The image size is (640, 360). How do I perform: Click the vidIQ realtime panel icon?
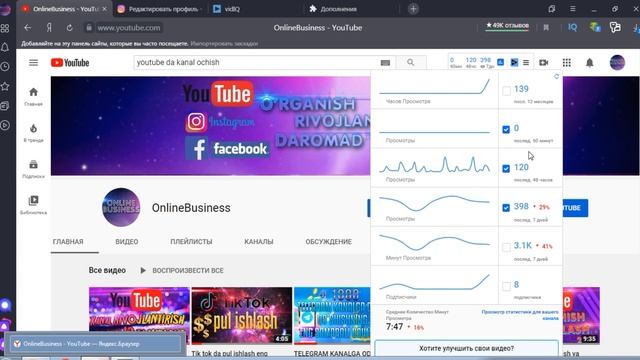coord(514,62)
